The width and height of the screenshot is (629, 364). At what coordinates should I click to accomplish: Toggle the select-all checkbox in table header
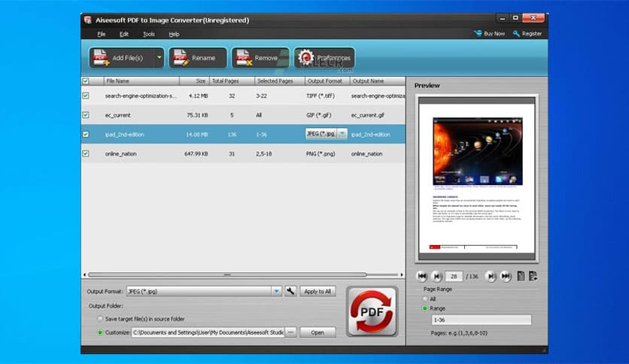coord(86,81)
